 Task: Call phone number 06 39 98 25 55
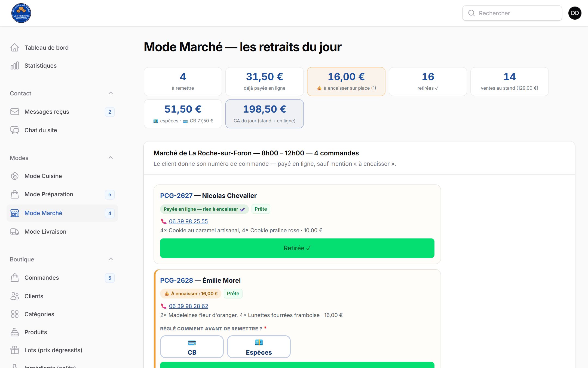pos(188,221)
